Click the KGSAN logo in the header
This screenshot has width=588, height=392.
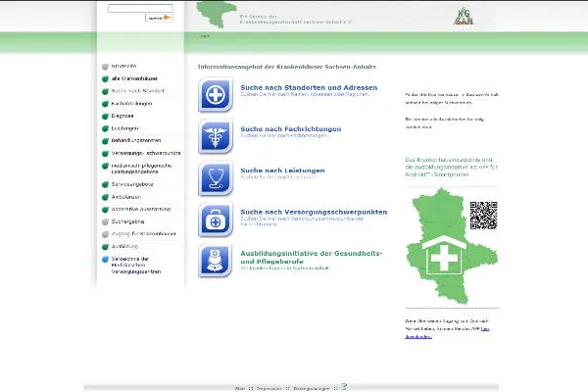[464, 17]
